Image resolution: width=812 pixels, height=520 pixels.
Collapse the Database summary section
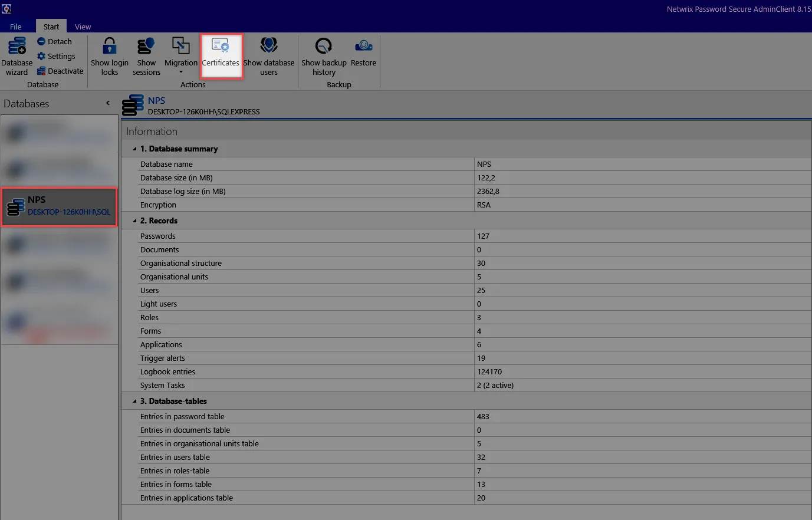click(x=134, y=149)
